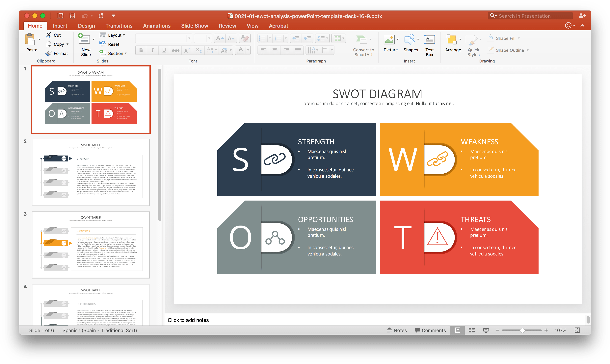Click fit slide to window icon
Image resolution: width=610 pixels, height=364 pixels.
coord(577,330)
